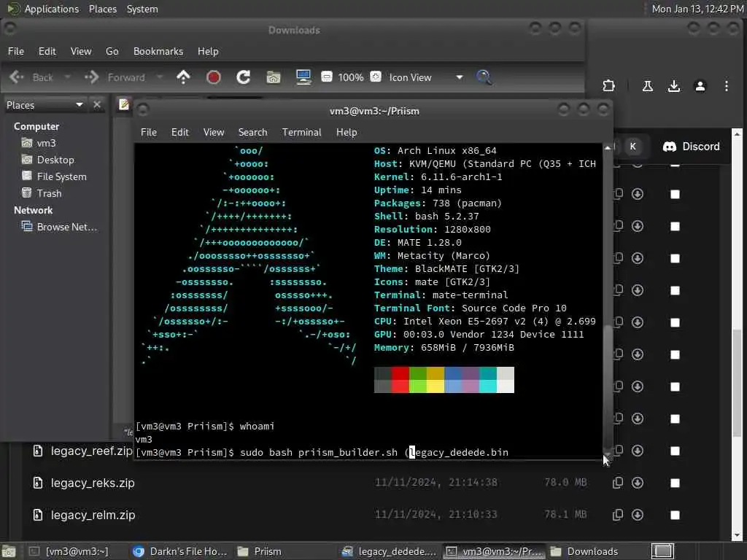The width and height of the screenshot is (747, 560).
Task: Click the download icon in legacy_reef.zip row
Action: tap(638, 451)
